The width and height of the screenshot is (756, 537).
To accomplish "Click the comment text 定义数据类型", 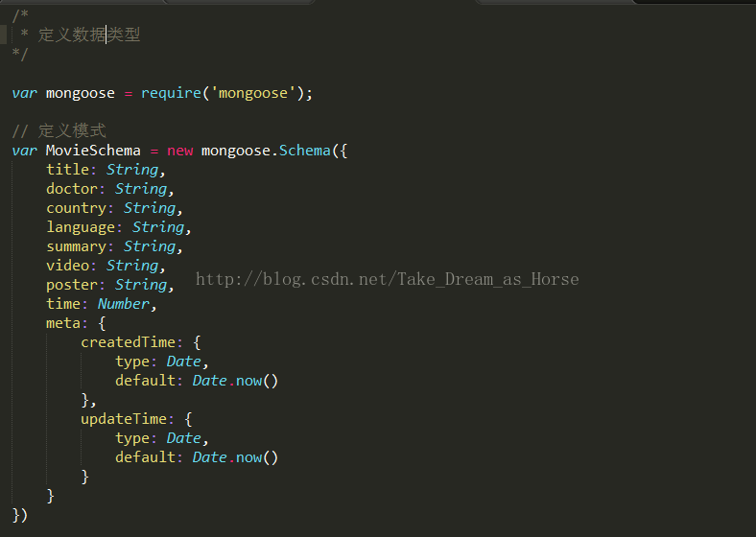I will [x=89, y=35].
